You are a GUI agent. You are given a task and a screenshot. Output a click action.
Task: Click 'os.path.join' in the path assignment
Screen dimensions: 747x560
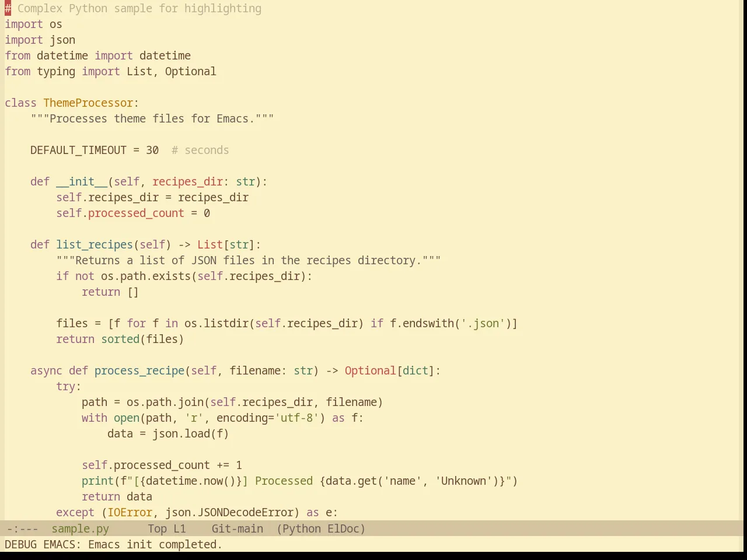point(165,402)
